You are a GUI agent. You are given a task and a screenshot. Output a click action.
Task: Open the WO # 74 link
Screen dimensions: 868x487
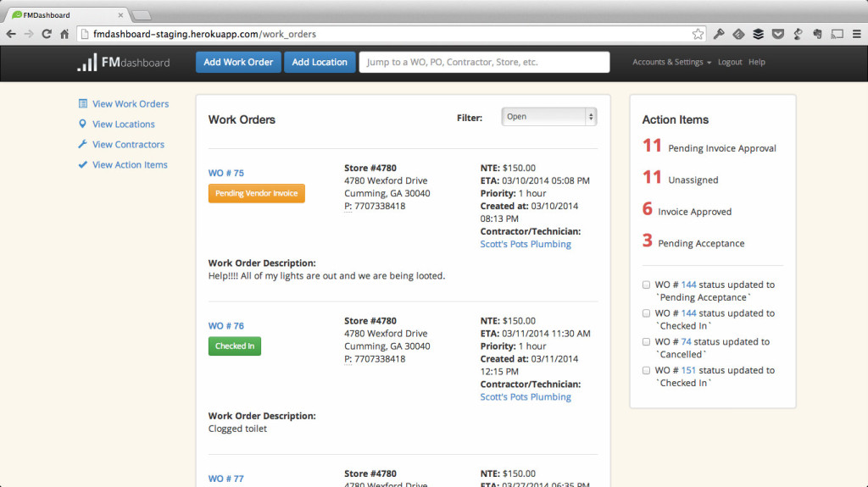(686, 341)
